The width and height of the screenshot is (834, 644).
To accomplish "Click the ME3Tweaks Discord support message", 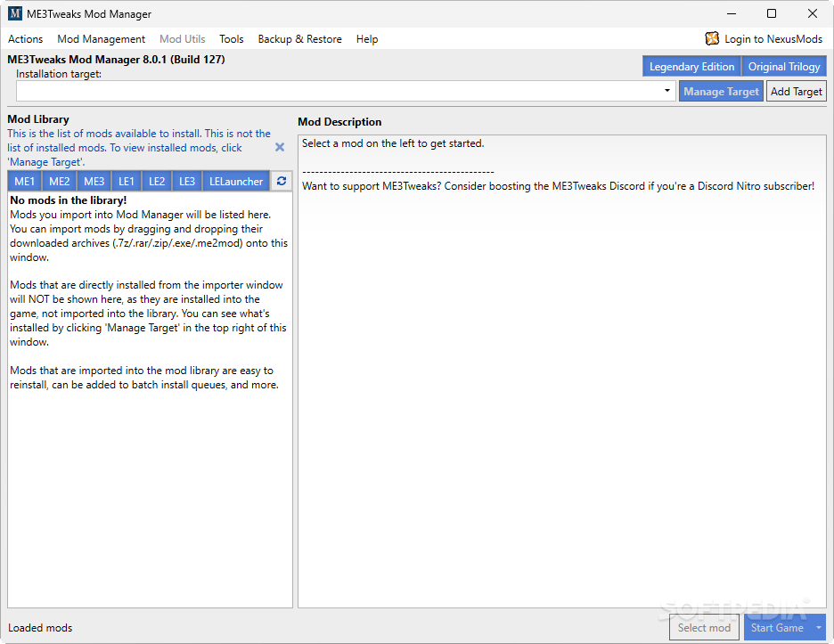I will pyautogui.click(x=558, y=186).
